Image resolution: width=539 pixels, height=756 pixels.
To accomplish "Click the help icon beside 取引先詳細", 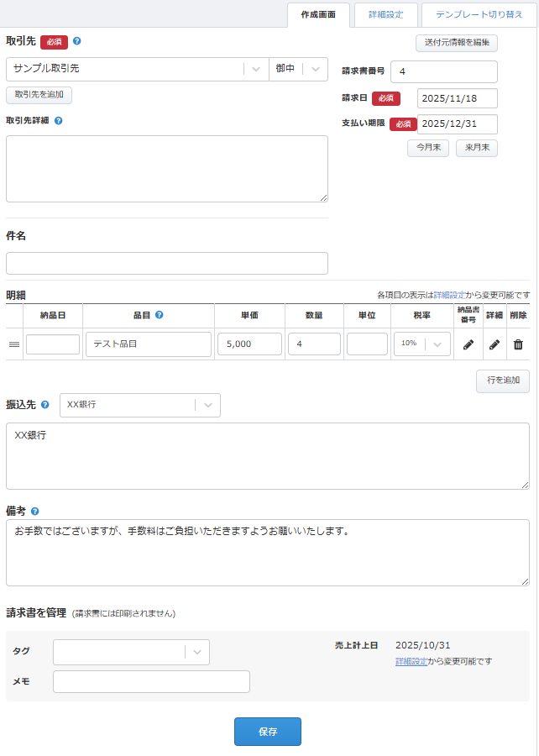I will point(59,120).
